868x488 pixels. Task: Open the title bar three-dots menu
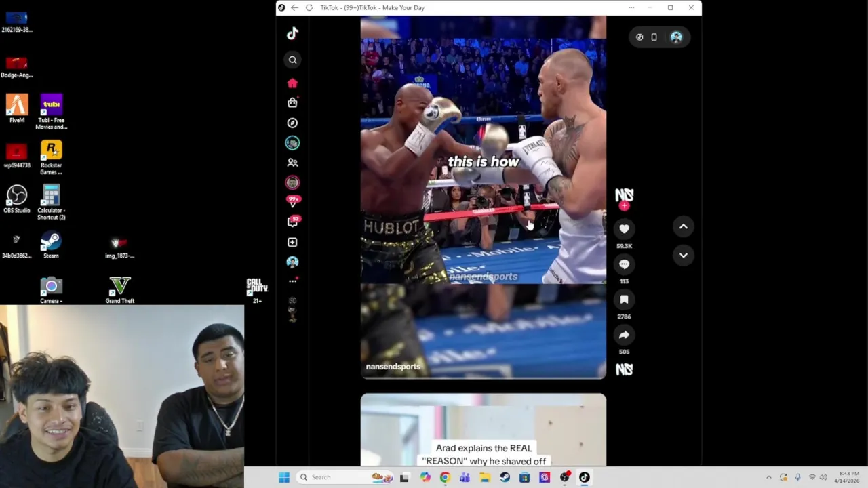(631, 7)
